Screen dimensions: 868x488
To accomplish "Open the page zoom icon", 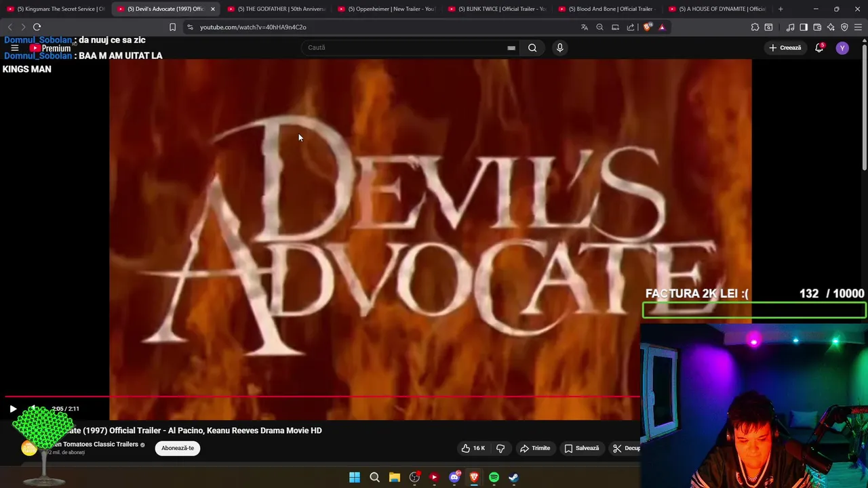I will [x=599, y=27].
